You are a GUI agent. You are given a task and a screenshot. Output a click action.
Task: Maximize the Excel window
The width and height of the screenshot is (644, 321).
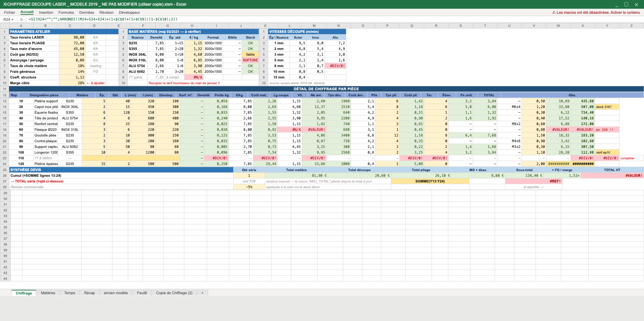point(626,4)
